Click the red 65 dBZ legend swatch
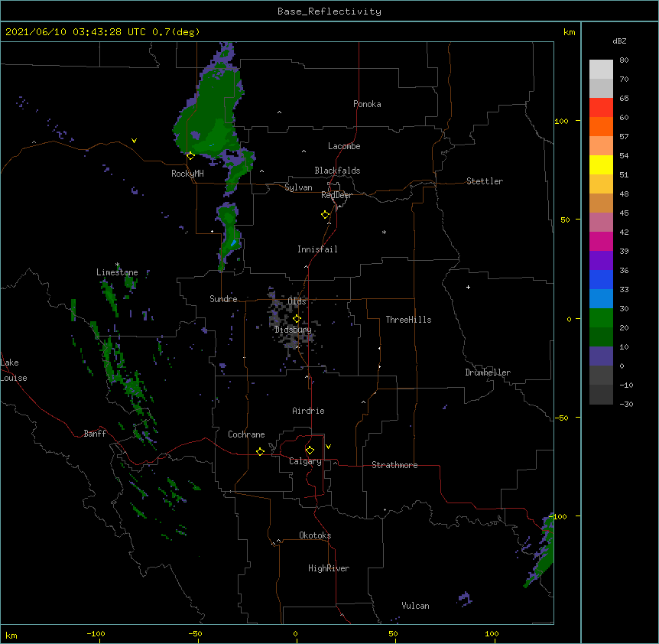This screenshot has width=659, height=644. pyautogui.click(x=601, y=107)
